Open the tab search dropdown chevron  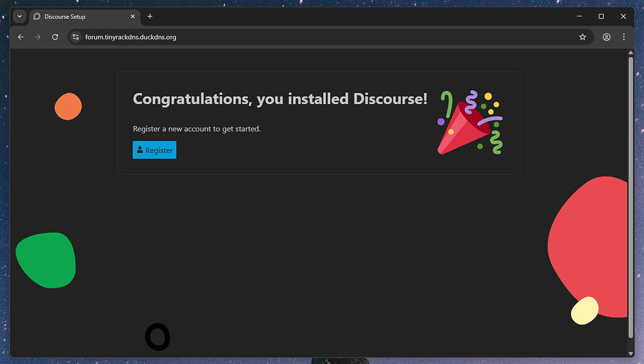click(19, 16)
